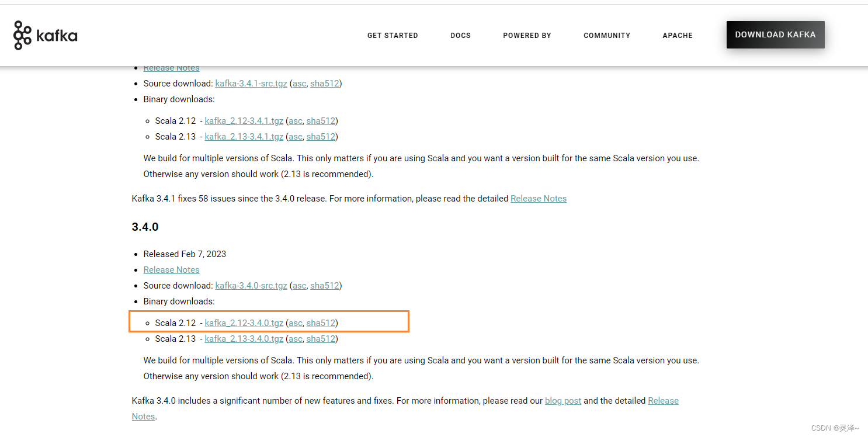
Task: Open sha512 checksum for kafka-3.4.0-src.tgz
Action: click(325, 286)
